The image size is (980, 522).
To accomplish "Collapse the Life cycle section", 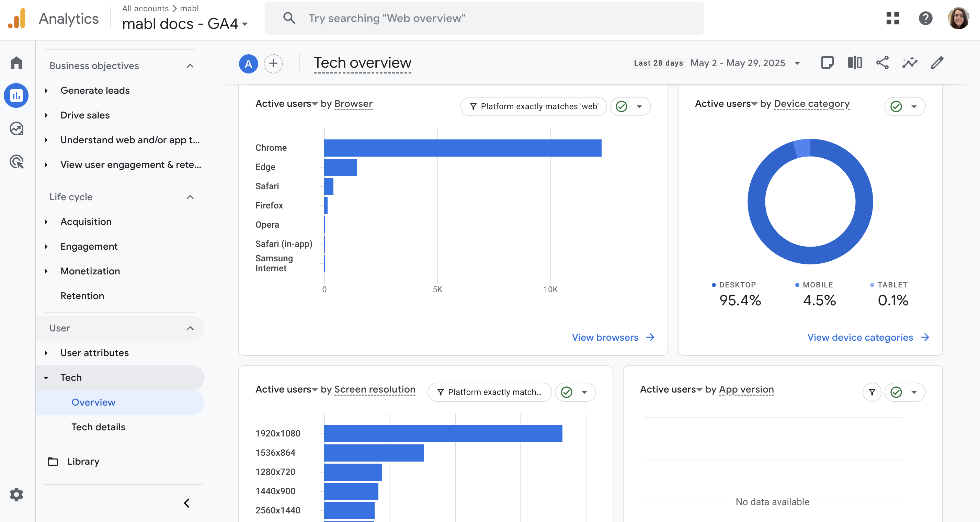I will [190, 197].
